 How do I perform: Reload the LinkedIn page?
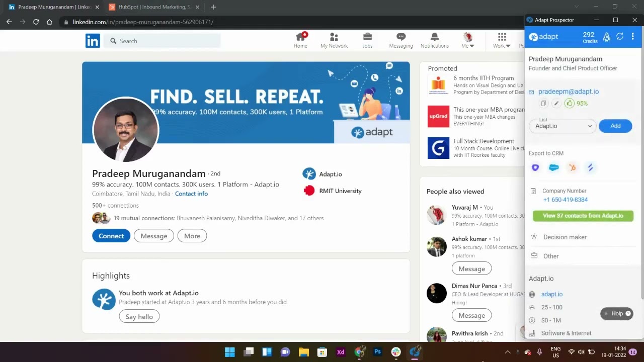[36, 22]
